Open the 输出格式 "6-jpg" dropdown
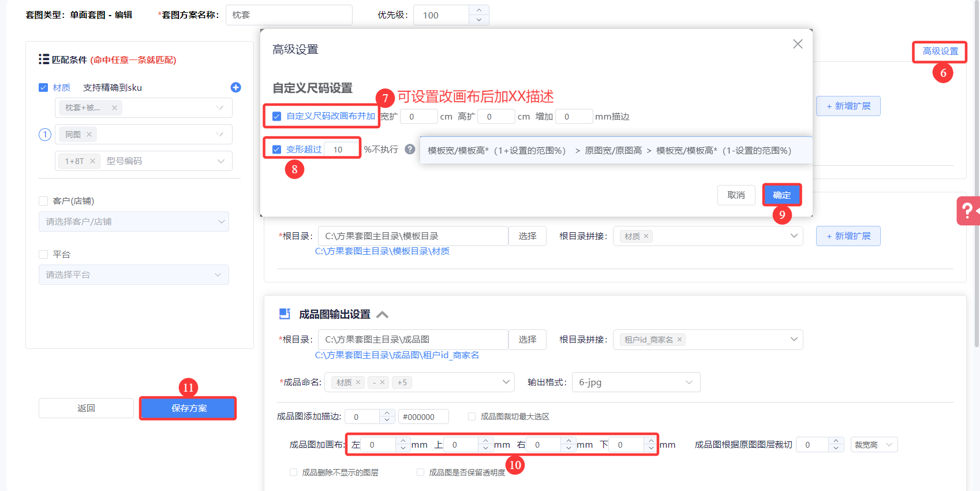Viewport: 980px width, 491px height. click(636, 382)
